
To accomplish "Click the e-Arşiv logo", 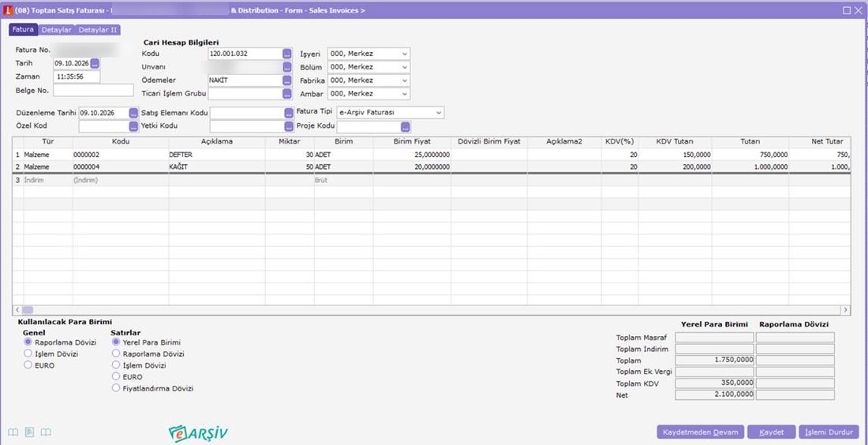I will point(198,432).
